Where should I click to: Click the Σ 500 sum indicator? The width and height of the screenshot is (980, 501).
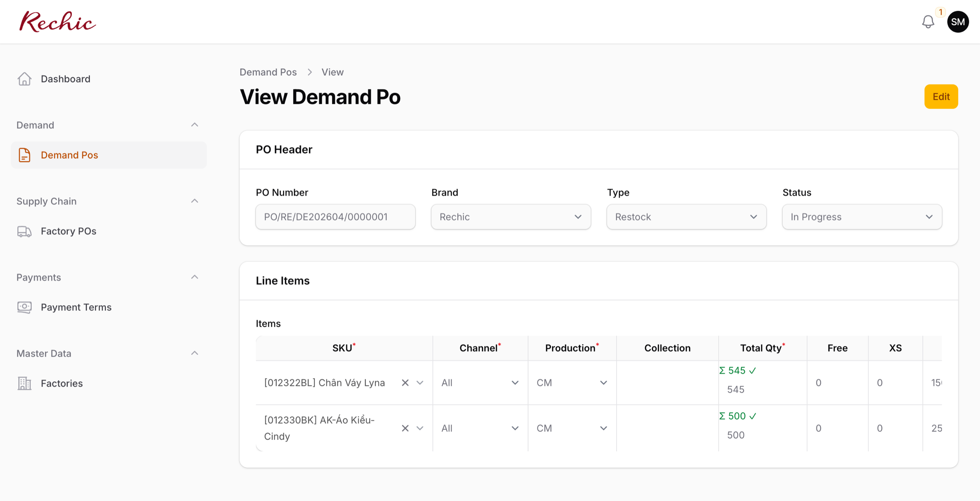coord(737,416)
